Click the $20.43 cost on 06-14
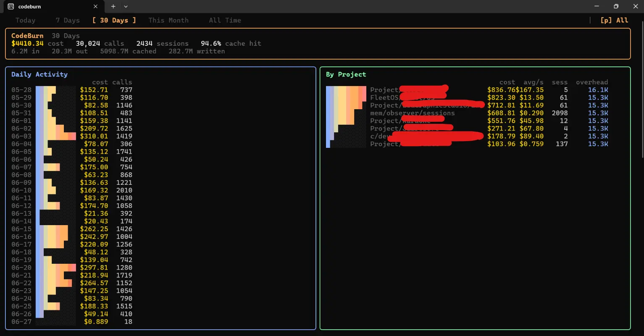Viewport: 644px width, 336px height. pos(96,221)
